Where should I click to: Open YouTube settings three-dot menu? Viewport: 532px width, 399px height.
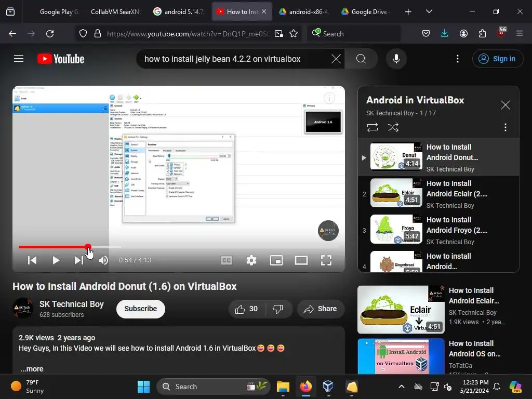coord(457,59)
